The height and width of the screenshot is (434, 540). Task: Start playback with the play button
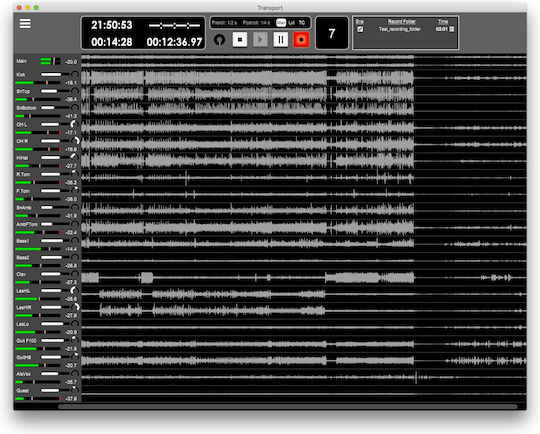(260, 40)
